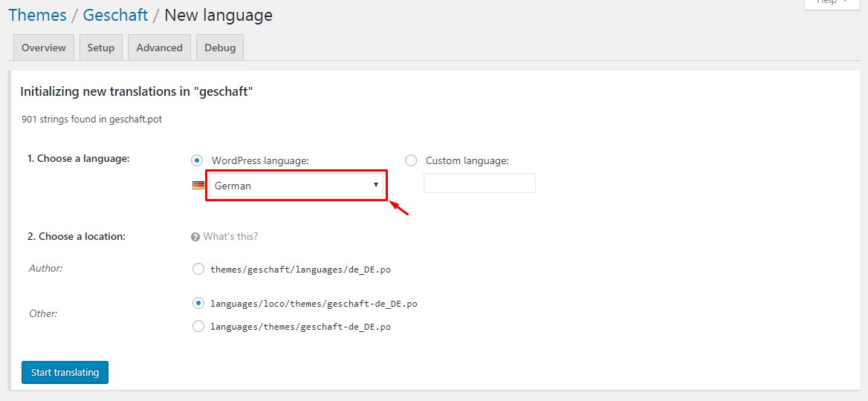
Task: Open the German language dropdown
Action: 296,186
